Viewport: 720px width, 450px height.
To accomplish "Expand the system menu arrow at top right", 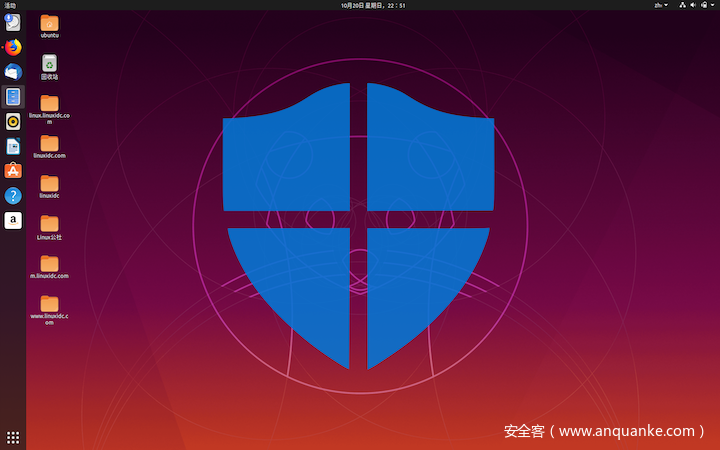I will [713, 5].
